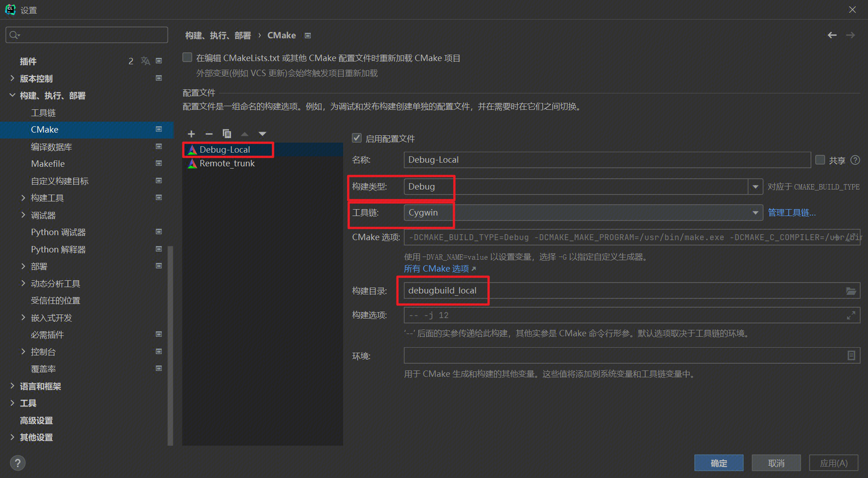Copy the selected CMake profile

point(227,134)
